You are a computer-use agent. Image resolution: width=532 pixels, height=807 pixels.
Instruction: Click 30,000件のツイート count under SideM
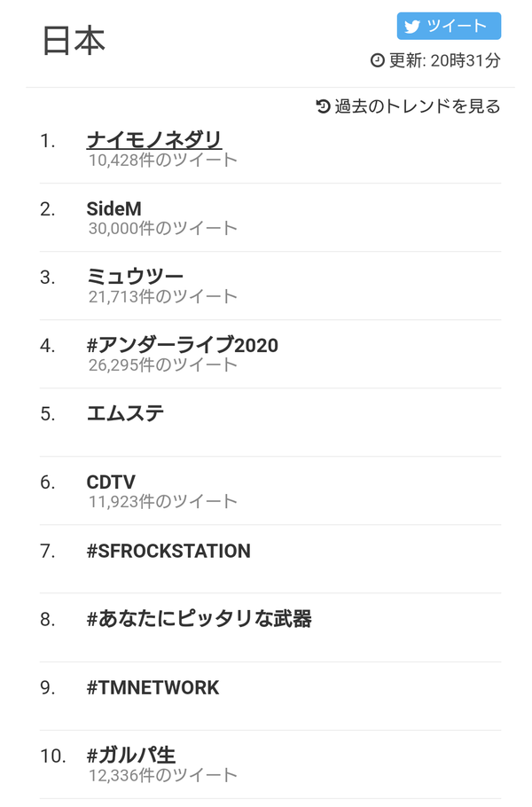(162, 228)
